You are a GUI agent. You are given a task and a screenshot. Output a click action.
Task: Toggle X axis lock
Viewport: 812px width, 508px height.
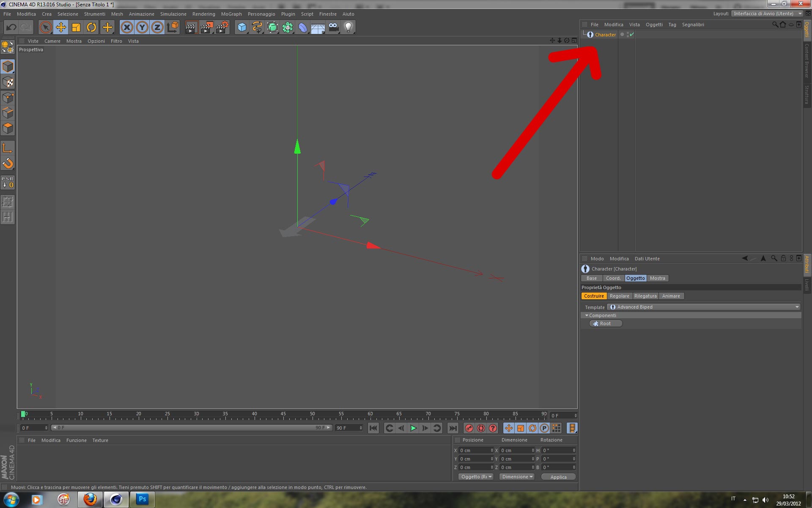click(x=126, y=28)
